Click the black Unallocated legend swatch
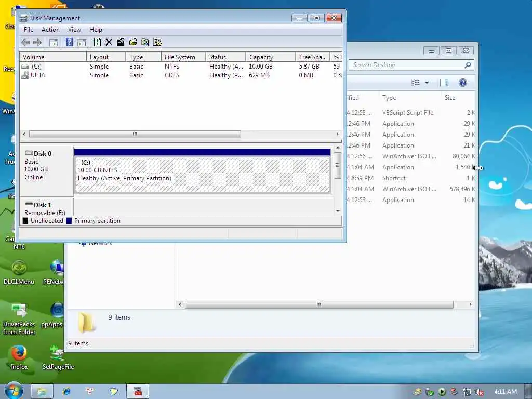 (x=25, y=221)
